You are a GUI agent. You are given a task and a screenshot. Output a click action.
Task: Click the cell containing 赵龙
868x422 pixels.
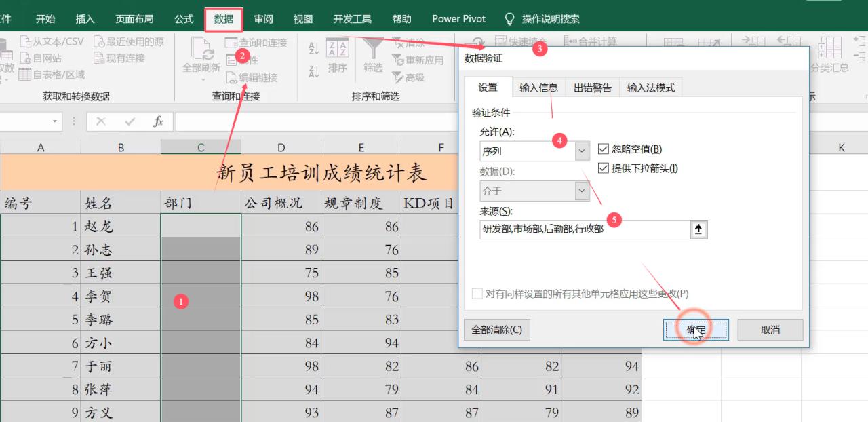point(121,227)
